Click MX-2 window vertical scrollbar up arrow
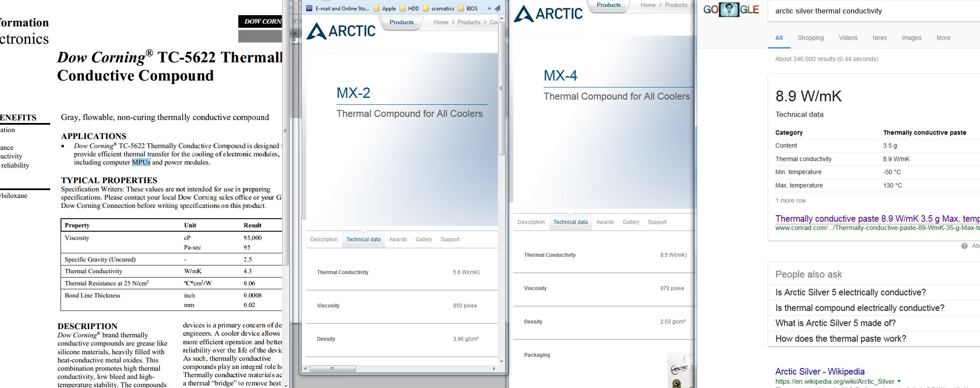 [502, 19]
